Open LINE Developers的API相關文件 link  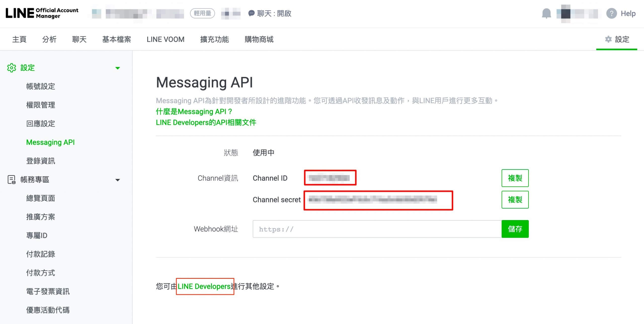coord(206,123)
